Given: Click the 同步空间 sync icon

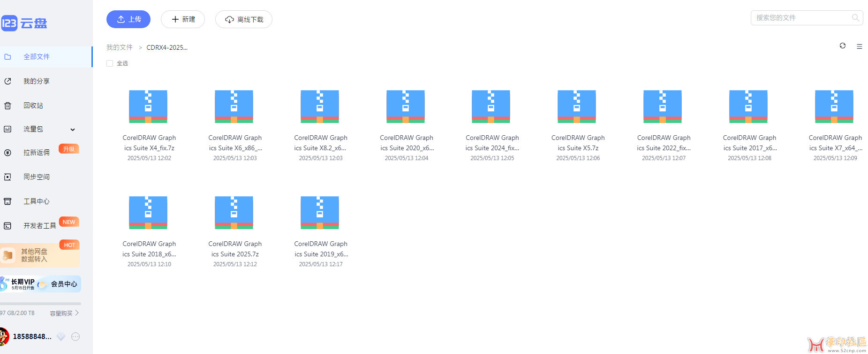Looking at the screenshot, I should 8,177.
